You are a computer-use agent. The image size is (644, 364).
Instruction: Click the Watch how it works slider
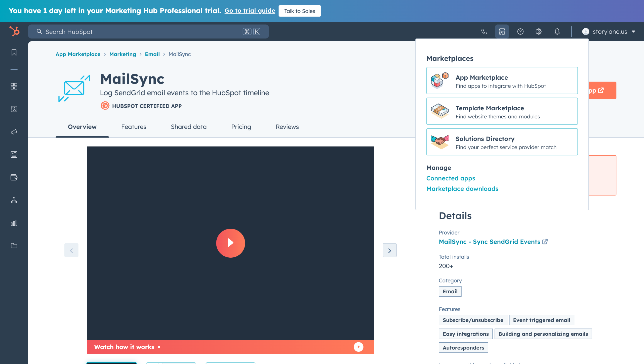coord(259,347)
